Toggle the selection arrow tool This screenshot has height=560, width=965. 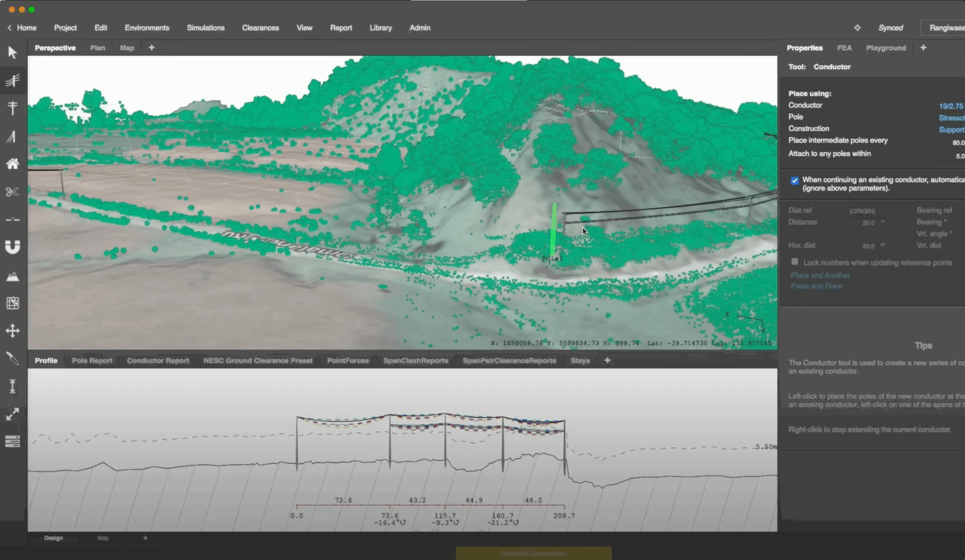[13, 52]
